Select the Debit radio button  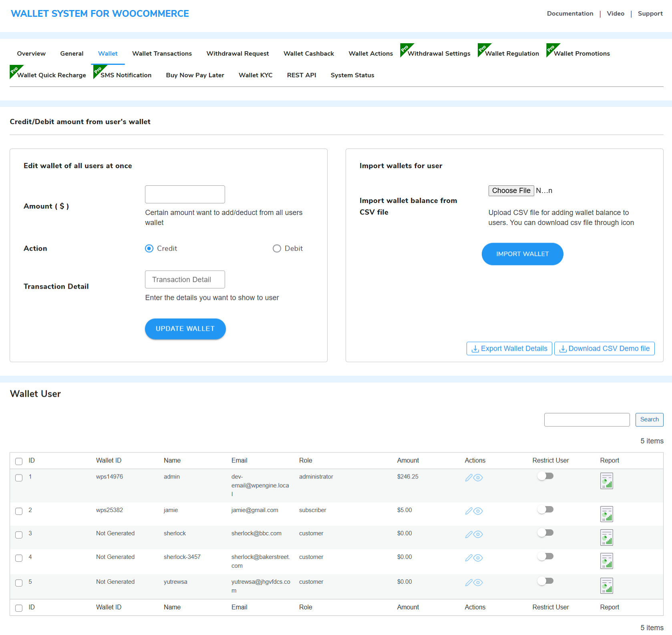pyautogui.click(x=277, y=248)
